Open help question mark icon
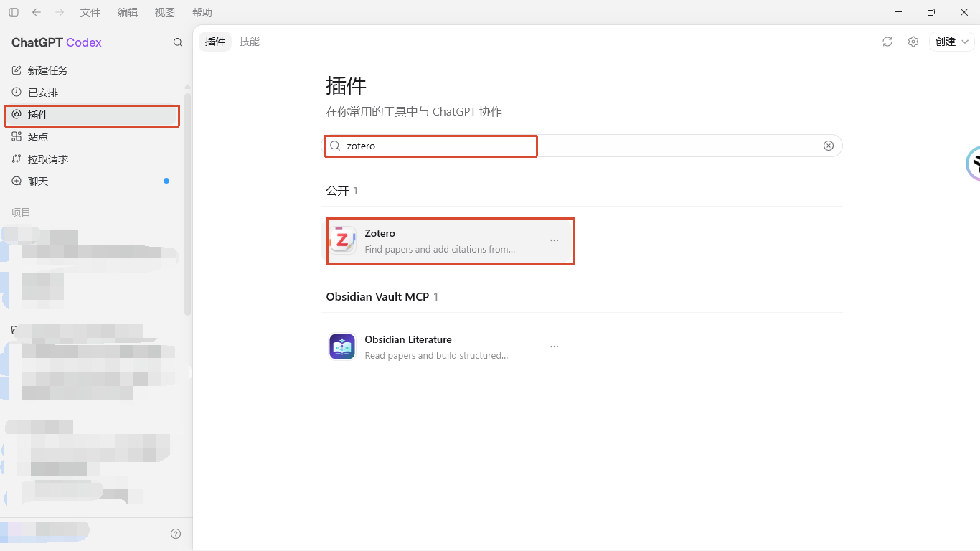 176,534
